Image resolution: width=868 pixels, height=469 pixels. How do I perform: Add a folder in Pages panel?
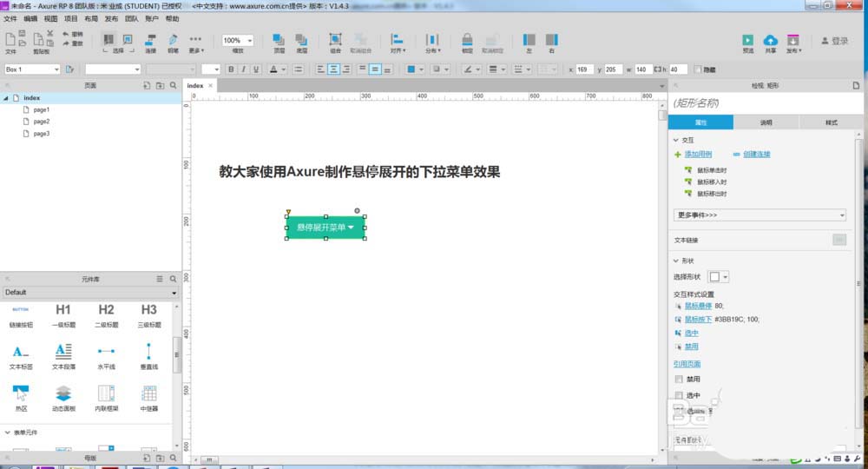pyautogui.click(x=160, y=85)
